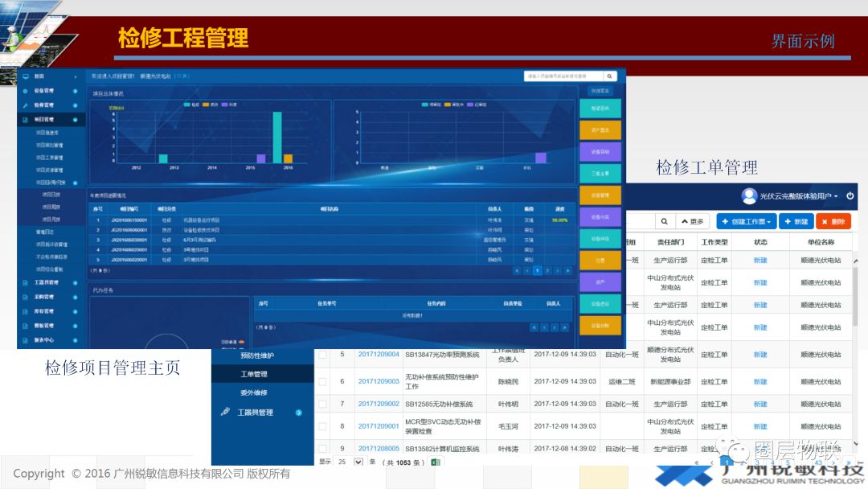The image size is (868, 489).
Task: Open 首页 in dashboard sidebar
Action: coord(39,76)
